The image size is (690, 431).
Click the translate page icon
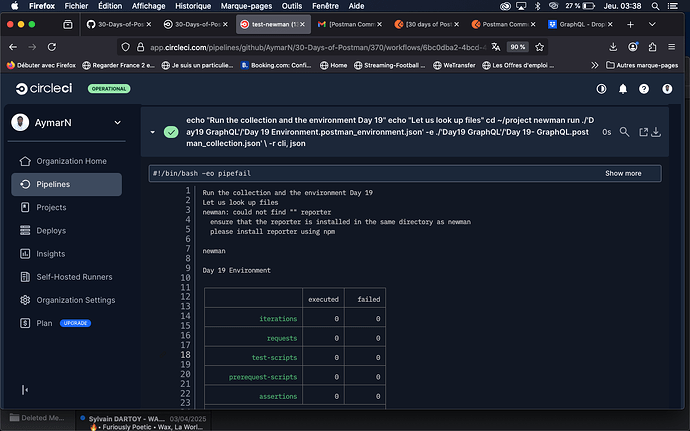tap(496, 47)
